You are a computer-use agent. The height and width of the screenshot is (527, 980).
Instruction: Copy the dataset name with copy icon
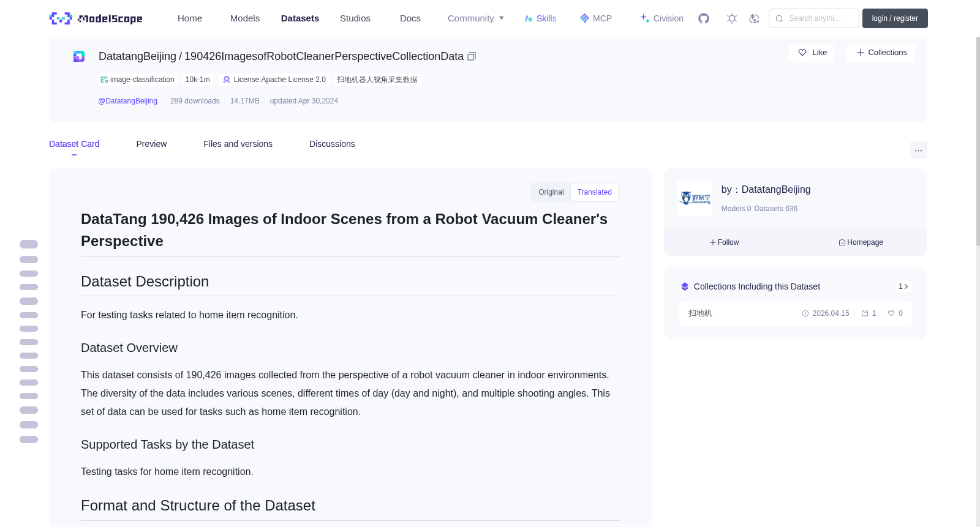pos(472,56)
